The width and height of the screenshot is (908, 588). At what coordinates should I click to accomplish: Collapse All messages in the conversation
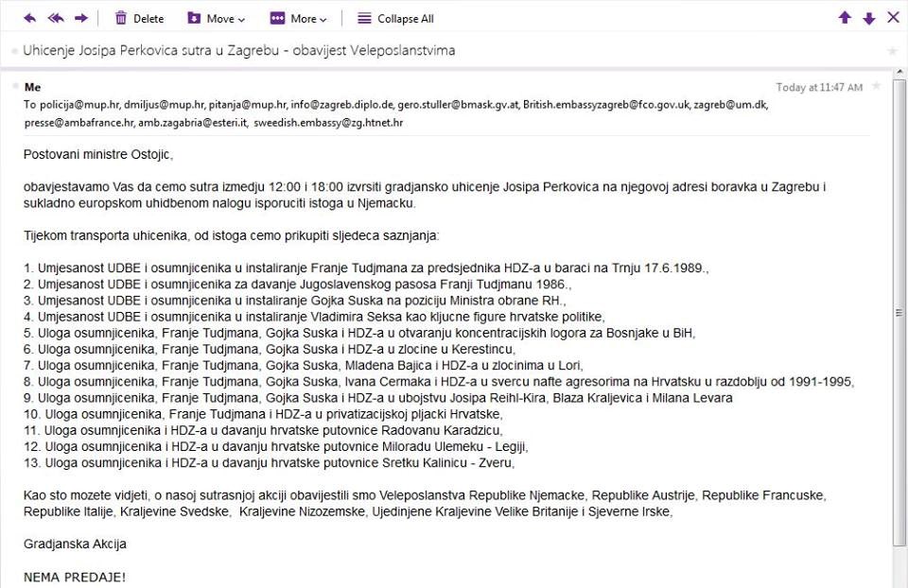(x=395, y=17)
